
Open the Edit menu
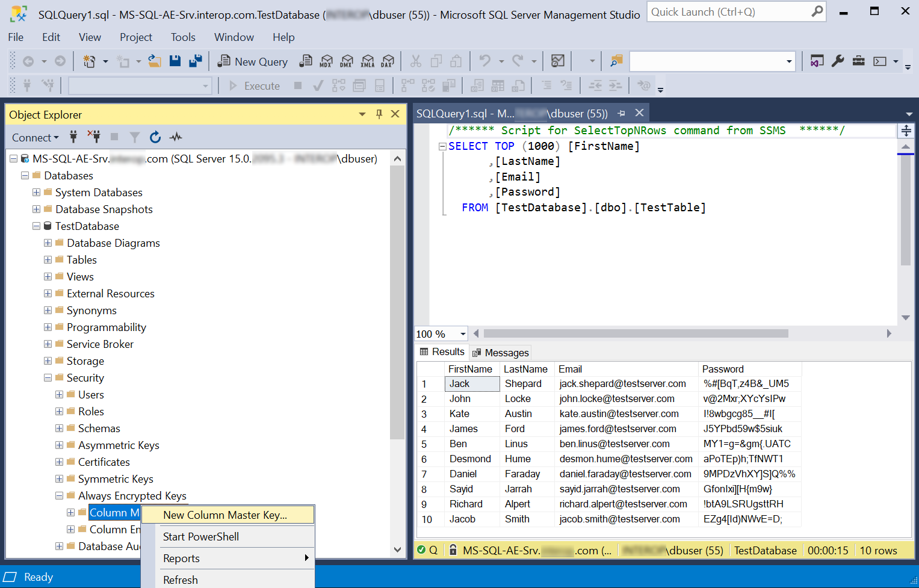[x=51, y=37]
